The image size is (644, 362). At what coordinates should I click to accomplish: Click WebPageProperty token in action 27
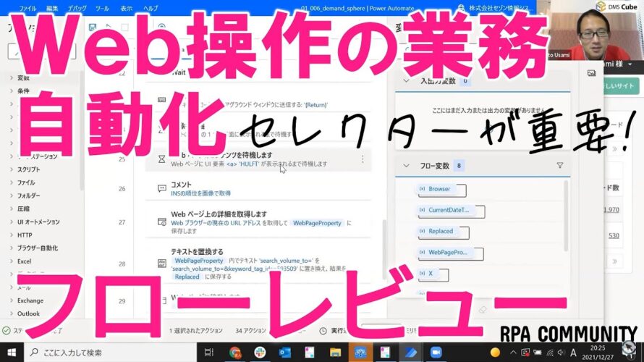coord(317,223)
